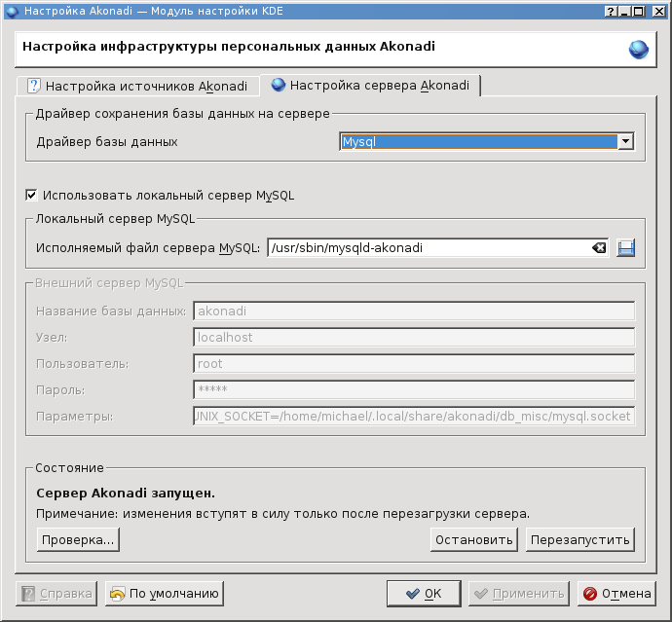672x622 pixels.
Task: Click the window's help question mark button
Action: point(610,11)
